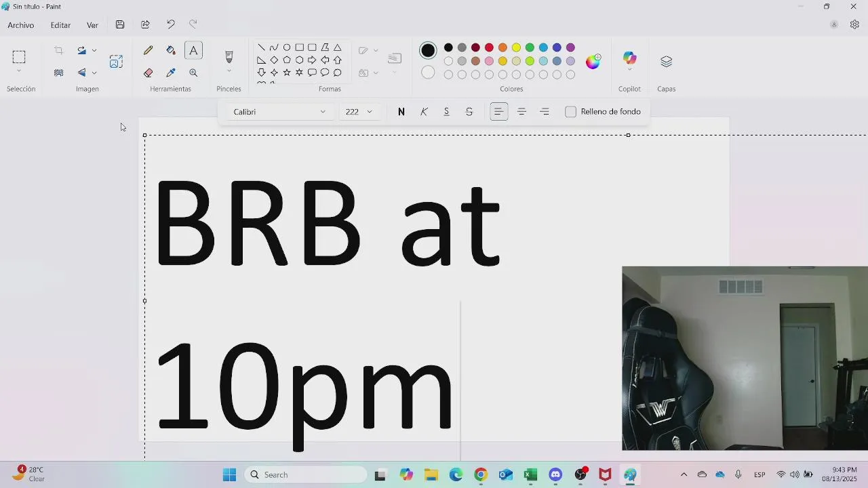868x488 pixels.
Task: Toggle italic (K) formatting
Action: pyautogui.click(x=424, y=112)
